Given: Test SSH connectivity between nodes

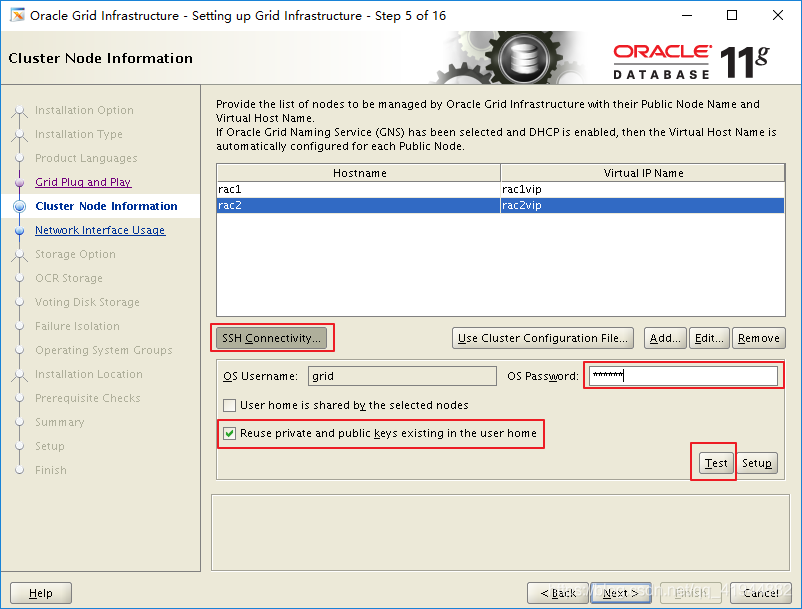Looking at the screenshot, I should 716,463.
